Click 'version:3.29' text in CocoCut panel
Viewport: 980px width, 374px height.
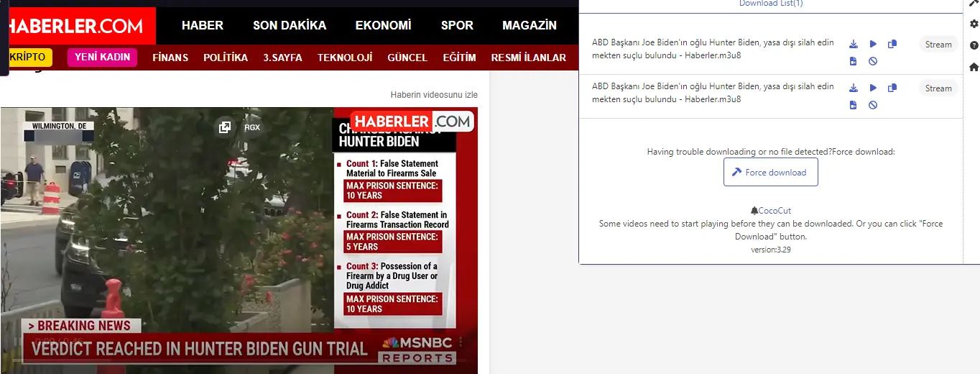[x=771, y=250]
